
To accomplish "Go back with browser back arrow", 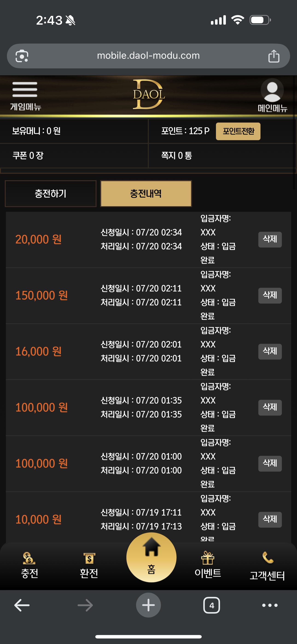I will [22, 605].
